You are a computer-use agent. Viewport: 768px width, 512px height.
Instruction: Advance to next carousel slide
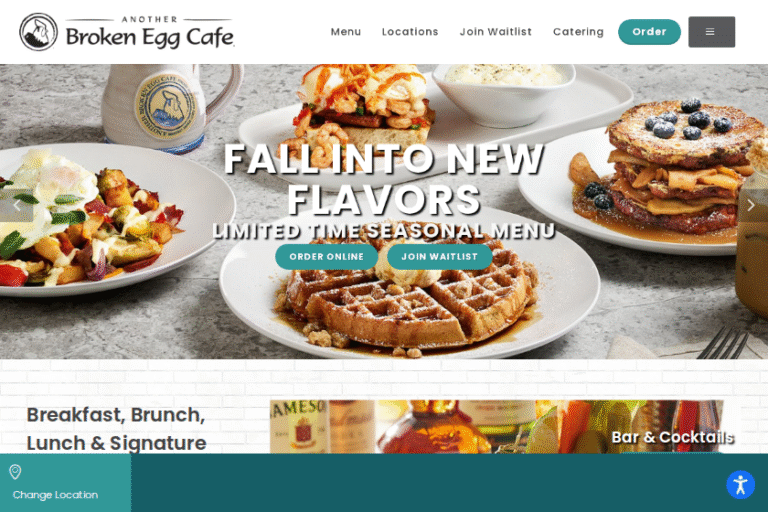[x=751, y=205]
